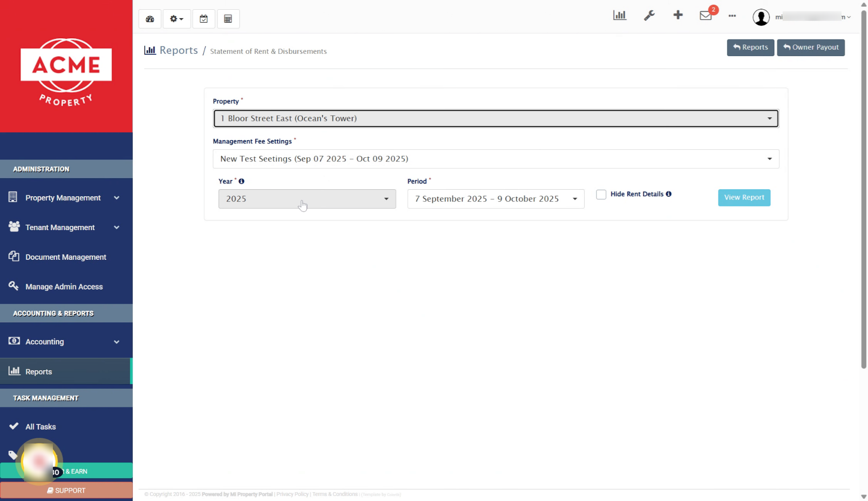Open the Management Fee Settings dropdown
The width and height of the screenshot is (868, 501).
tap(496, 159)
